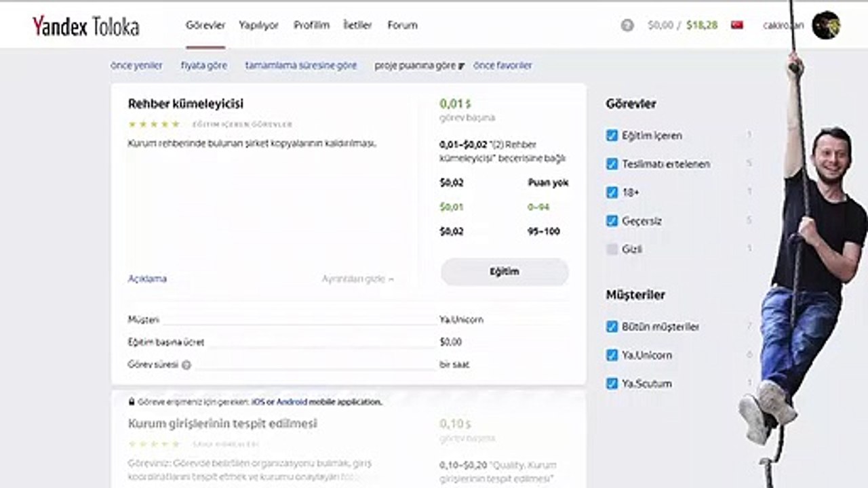Enable the Gizli filter checkbox
Viewport: 868px width, 488px height.
coord(612,249)
